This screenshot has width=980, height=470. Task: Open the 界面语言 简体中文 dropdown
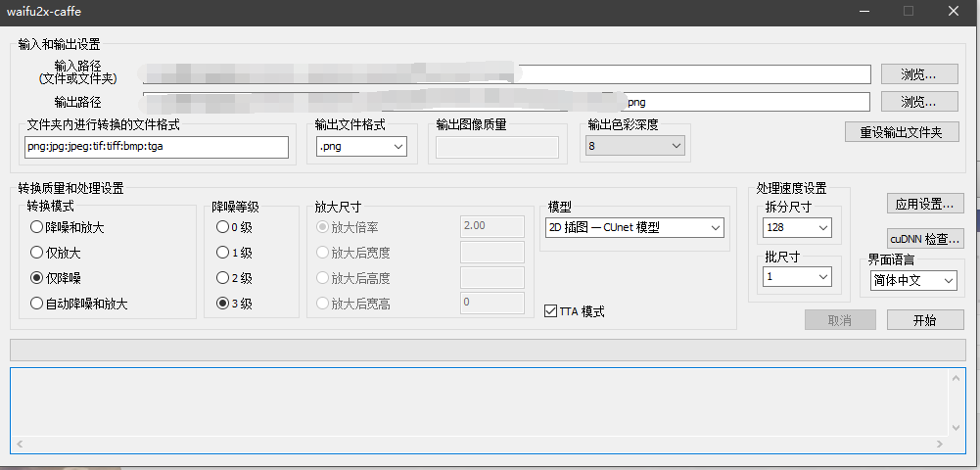point(913,281)
